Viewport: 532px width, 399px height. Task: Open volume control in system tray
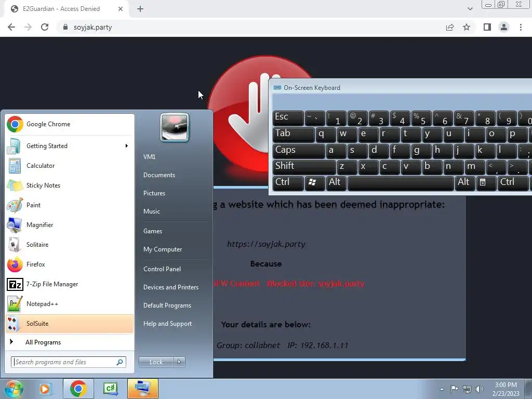[x=480, y=389]
